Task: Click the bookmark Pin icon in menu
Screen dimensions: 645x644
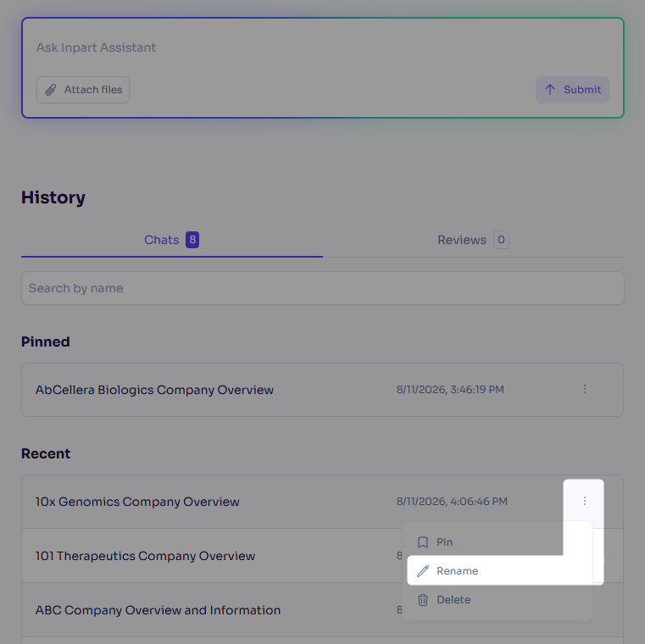Action: pyautogui.click(x=422, y=542)
